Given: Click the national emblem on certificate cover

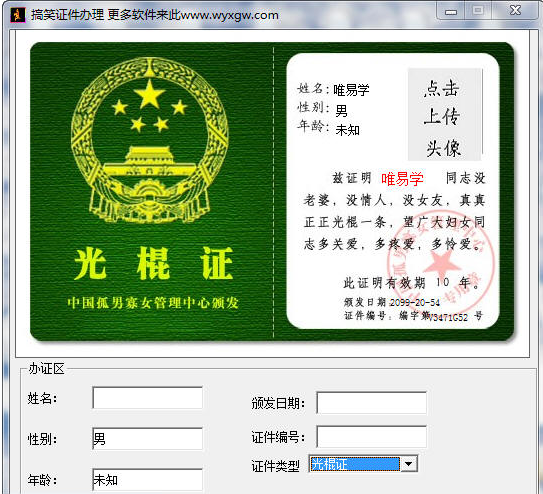Looking at the screenshot, I should (x=150, y=140).
